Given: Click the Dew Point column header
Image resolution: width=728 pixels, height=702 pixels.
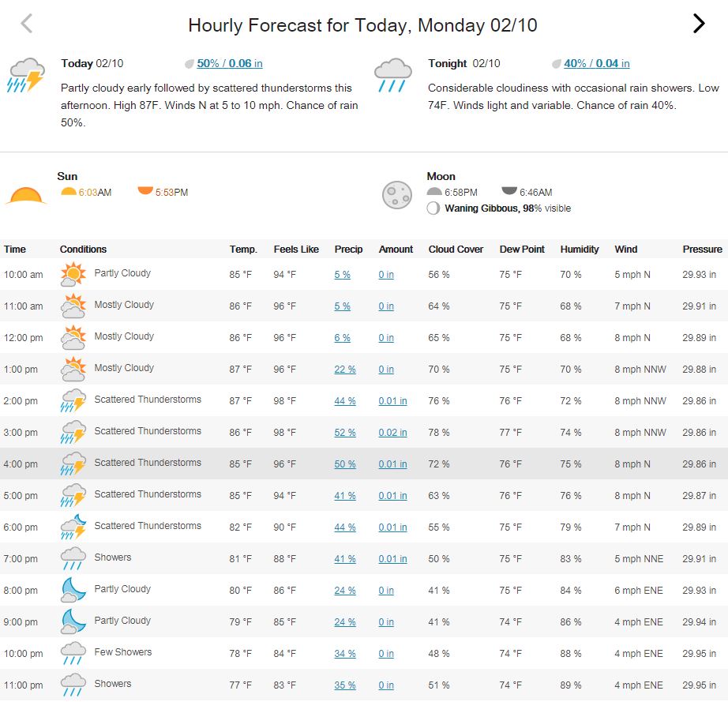Looking at the screenshot, I should tap(522, 250).
